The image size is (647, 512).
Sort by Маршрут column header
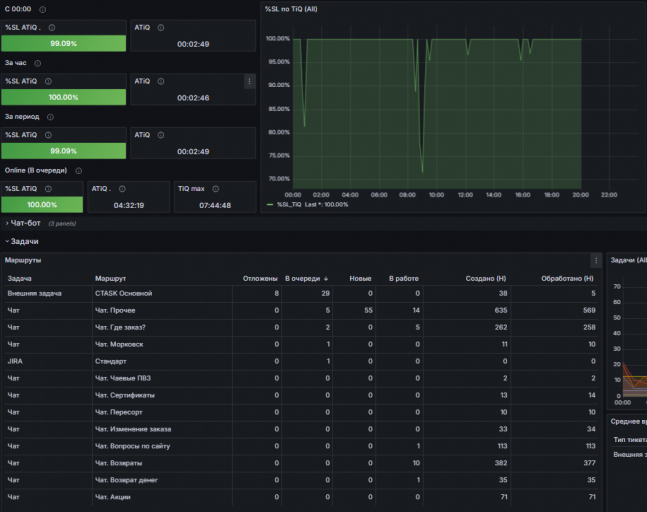tap(110, 278)
